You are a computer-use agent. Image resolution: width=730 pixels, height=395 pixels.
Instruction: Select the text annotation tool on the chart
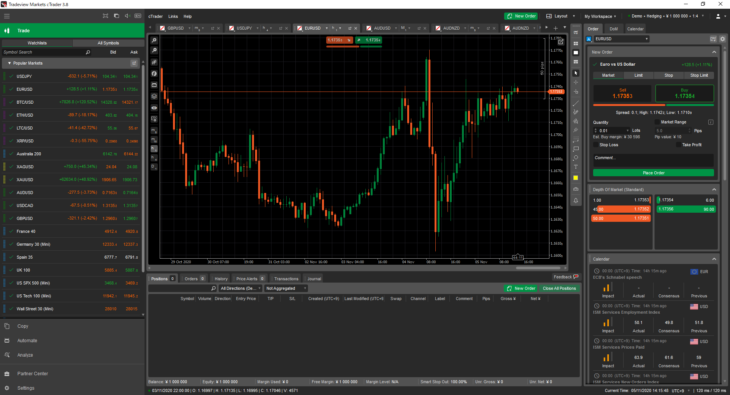point(576,167)
